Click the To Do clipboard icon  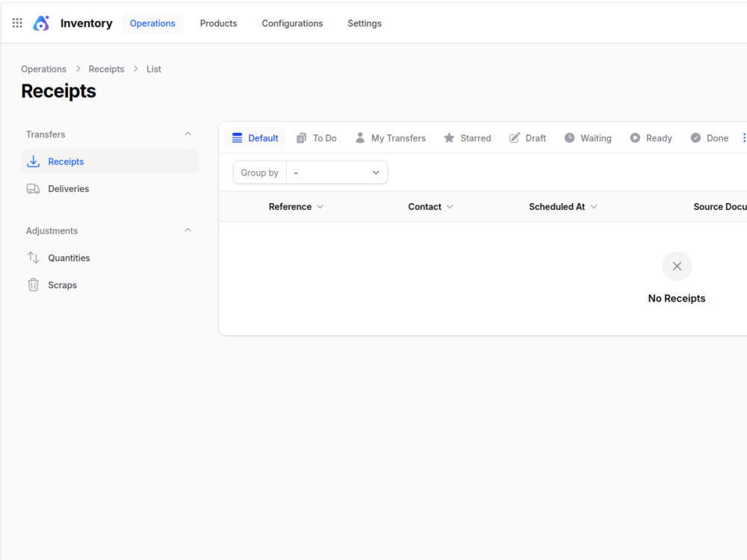point(301,138)
